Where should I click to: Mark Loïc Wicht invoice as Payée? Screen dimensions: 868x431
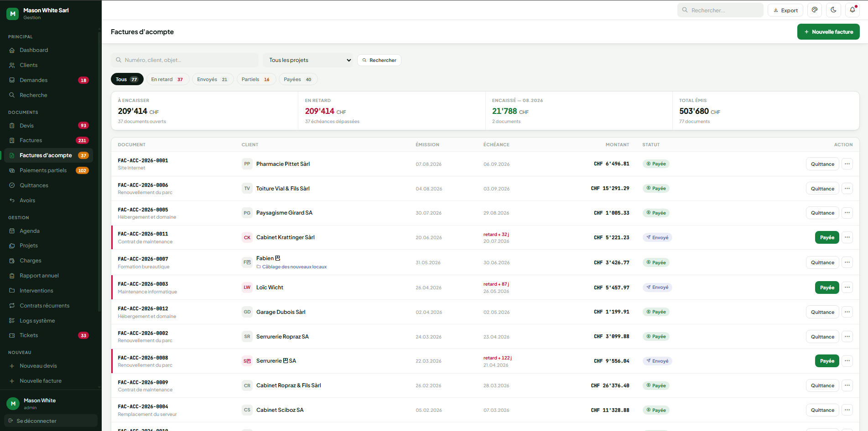(x=827, y=287)
